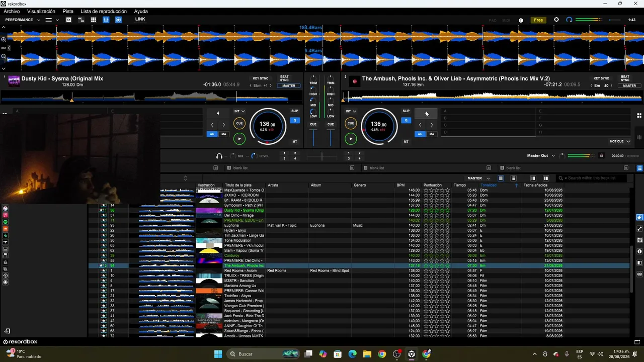Sort the track list by the BPM column

[x=400, y=185]
